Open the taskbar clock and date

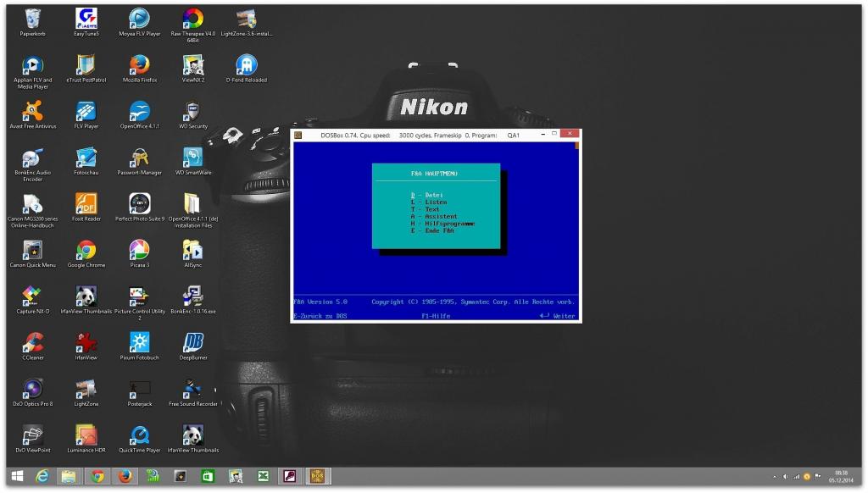coord(841,476)
